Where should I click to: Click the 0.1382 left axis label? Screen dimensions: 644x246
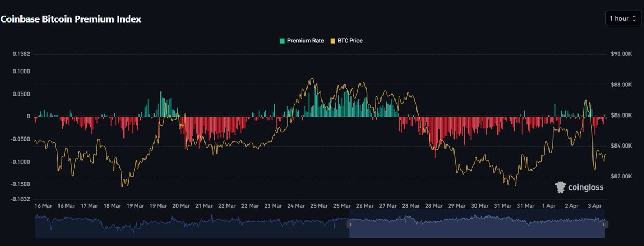tap(21, 54)
